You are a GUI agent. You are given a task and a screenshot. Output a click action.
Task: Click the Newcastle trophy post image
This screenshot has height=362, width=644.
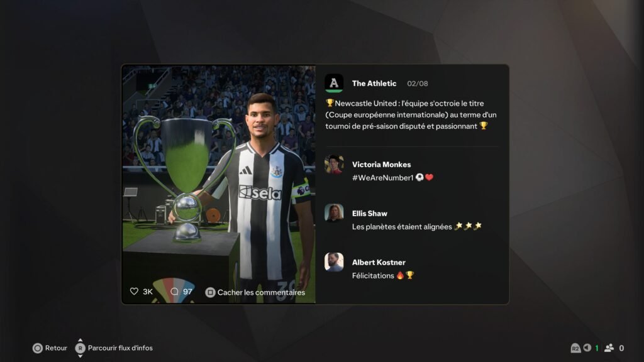(219, 184)
